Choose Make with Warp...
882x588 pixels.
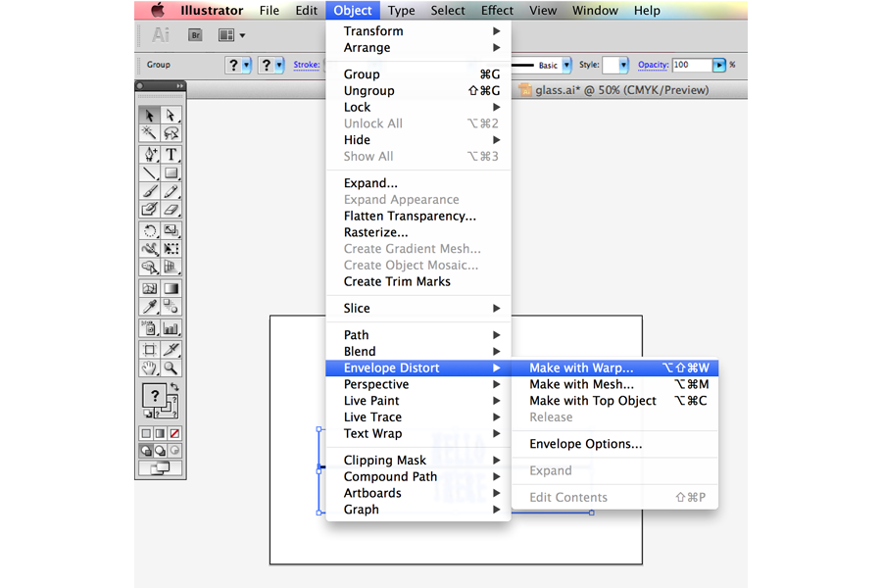coord(614,368)
